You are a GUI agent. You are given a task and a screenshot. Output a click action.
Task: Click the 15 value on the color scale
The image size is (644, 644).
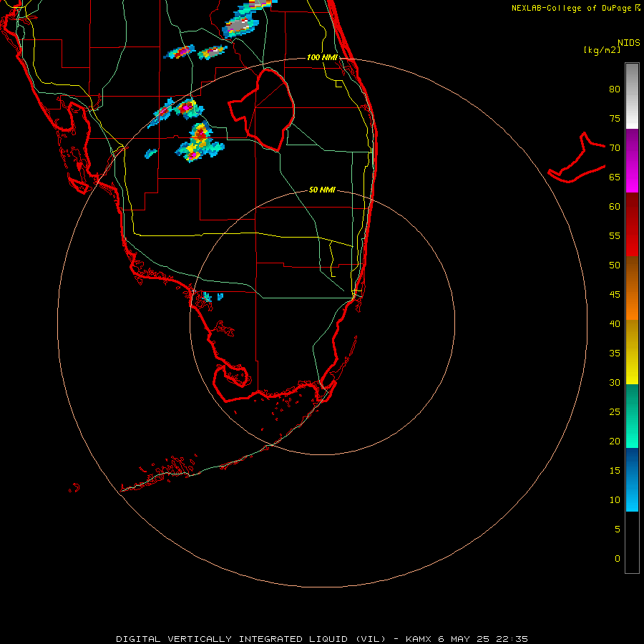(615, 471)
